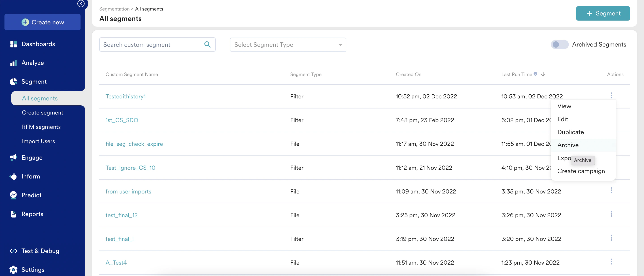Click the Settings gear icon
644x276 pixels.
click(13, 270)
